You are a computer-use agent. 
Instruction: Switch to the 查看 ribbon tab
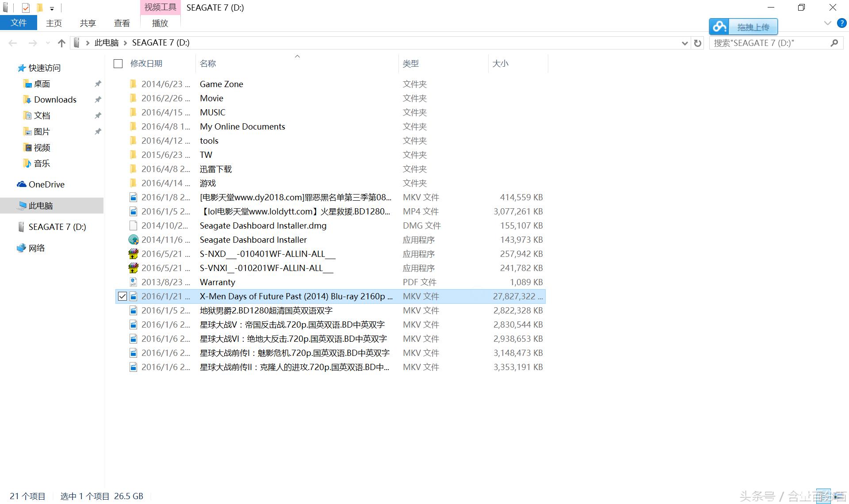122,23
